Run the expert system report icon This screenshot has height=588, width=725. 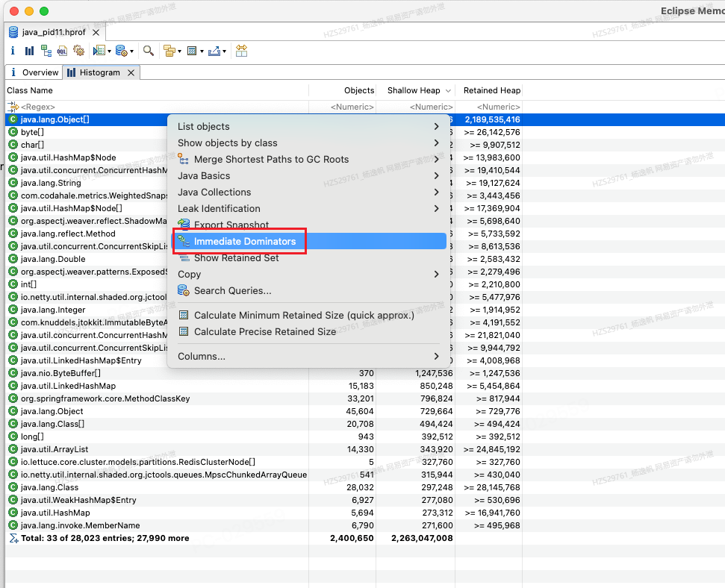coord(99,51)
